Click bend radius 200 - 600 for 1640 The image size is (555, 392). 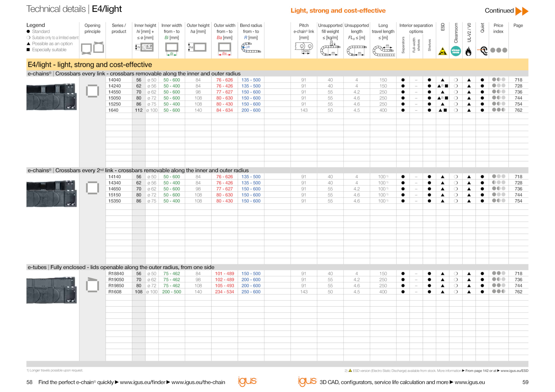click(251, 110)
